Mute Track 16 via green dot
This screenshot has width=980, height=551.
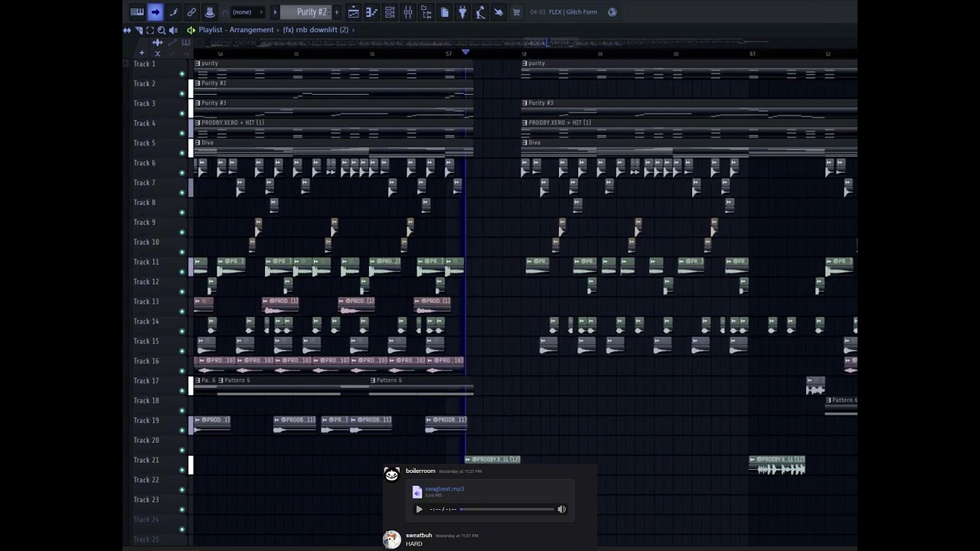click(182, 371)
